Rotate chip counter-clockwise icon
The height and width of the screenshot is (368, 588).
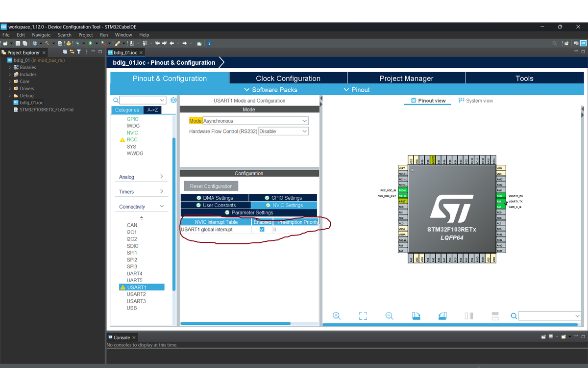(442, 316)
